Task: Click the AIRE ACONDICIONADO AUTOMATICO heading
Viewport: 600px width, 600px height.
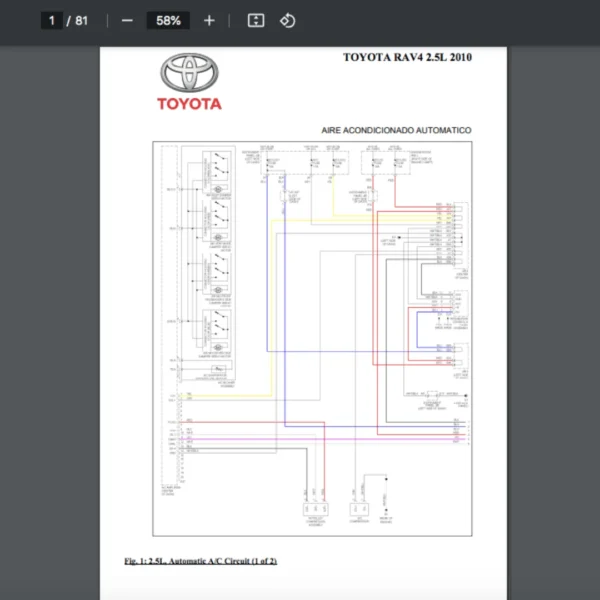Action: (x=396, y=130)
